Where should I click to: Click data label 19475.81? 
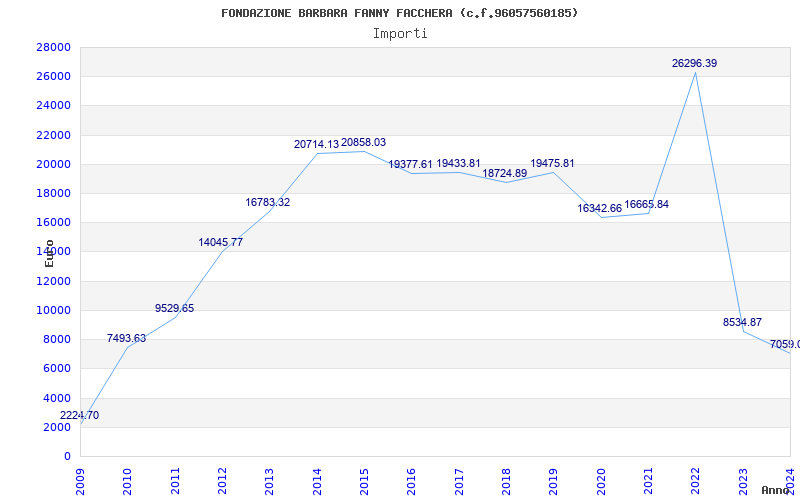[x=553, y=163]
